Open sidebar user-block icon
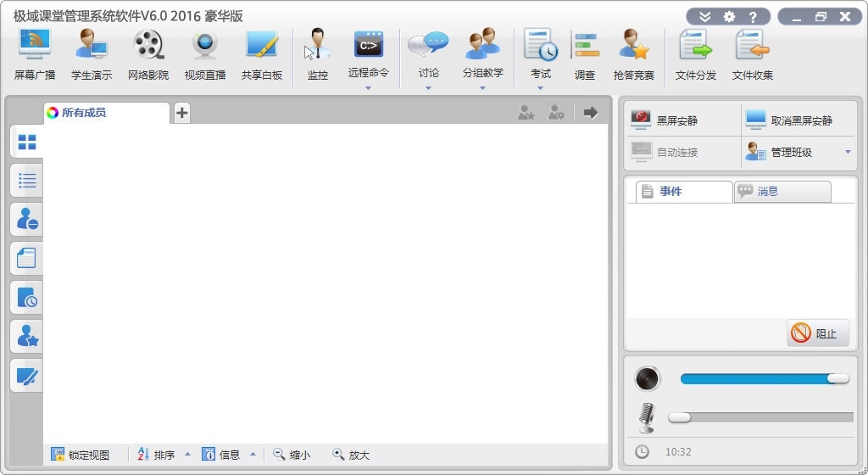The height and width of the screenshot is (475, 868). (x=26, y=219)
